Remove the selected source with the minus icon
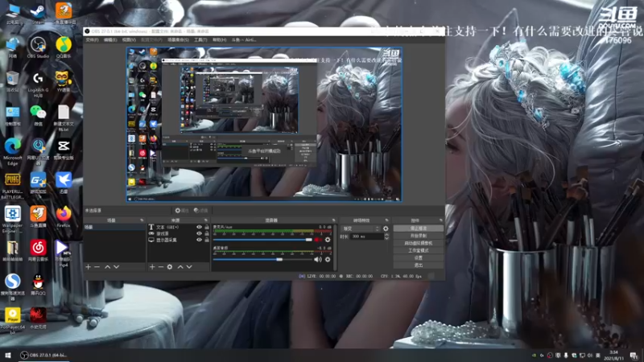 (160, 267)
